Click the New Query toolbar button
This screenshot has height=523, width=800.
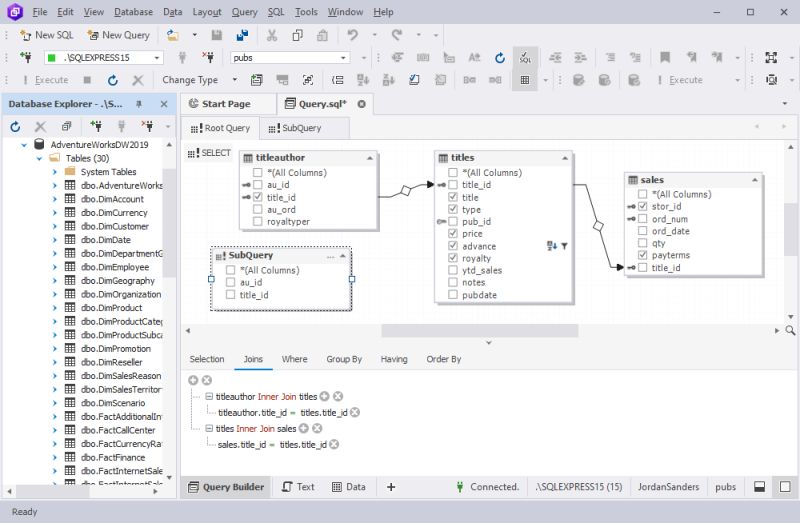[118, 35]
